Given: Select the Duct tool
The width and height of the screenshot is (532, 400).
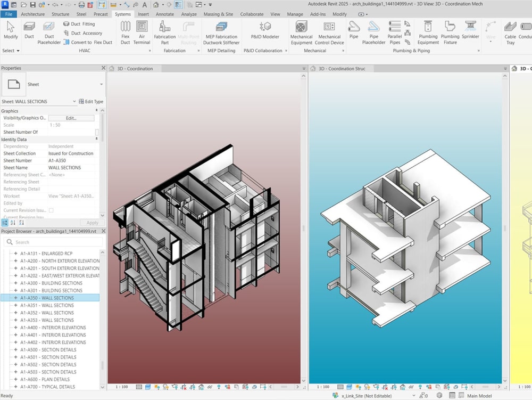Looking at the screenshot, I should tap(29, 30).
